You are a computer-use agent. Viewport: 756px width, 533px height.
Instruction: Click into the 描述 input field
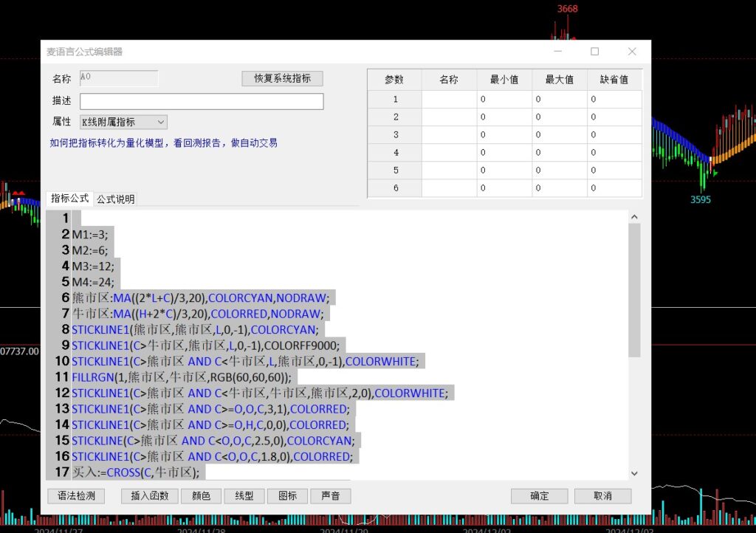click(x=202, y=101)
